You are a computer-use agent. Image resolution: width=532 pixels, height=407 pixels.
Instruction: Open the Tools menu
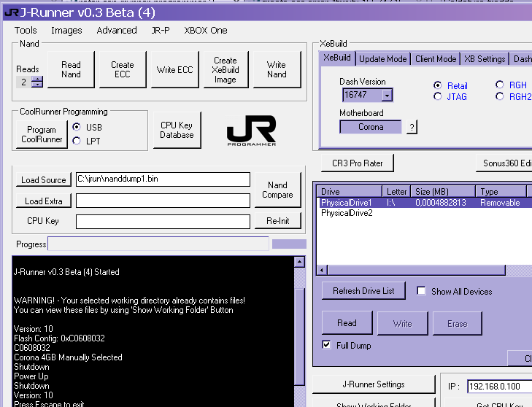click(x=26, y=30)
